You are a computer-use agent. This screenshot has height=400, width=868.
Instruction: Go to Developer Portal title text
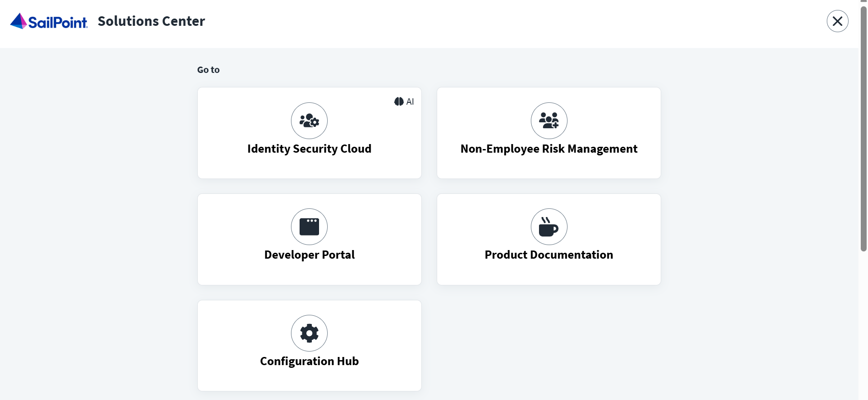tap(309, 255)
